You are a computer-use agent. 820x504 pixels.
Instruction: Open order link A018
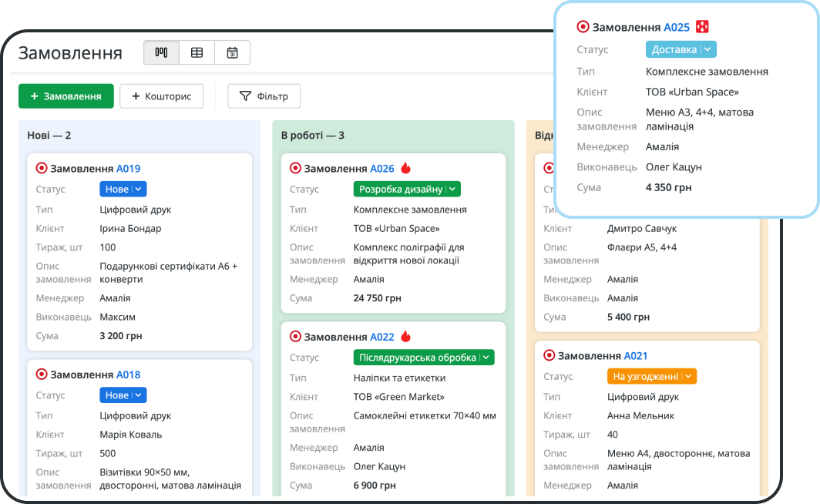tap(128, 375)
